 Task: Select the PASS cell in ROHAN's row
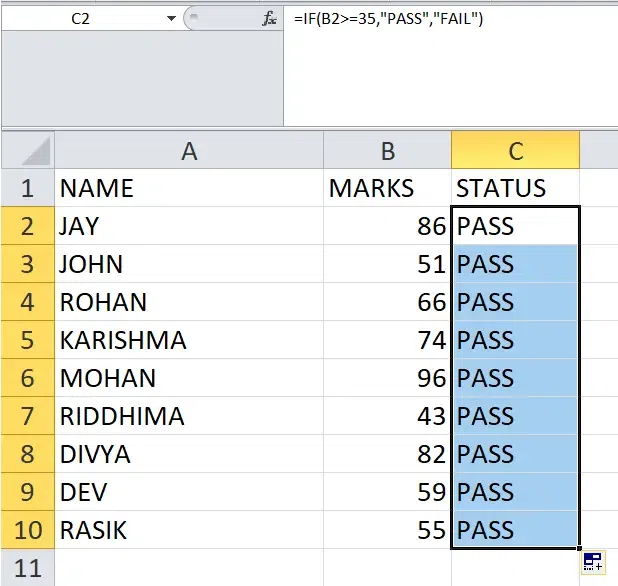(x=516, y=302)
